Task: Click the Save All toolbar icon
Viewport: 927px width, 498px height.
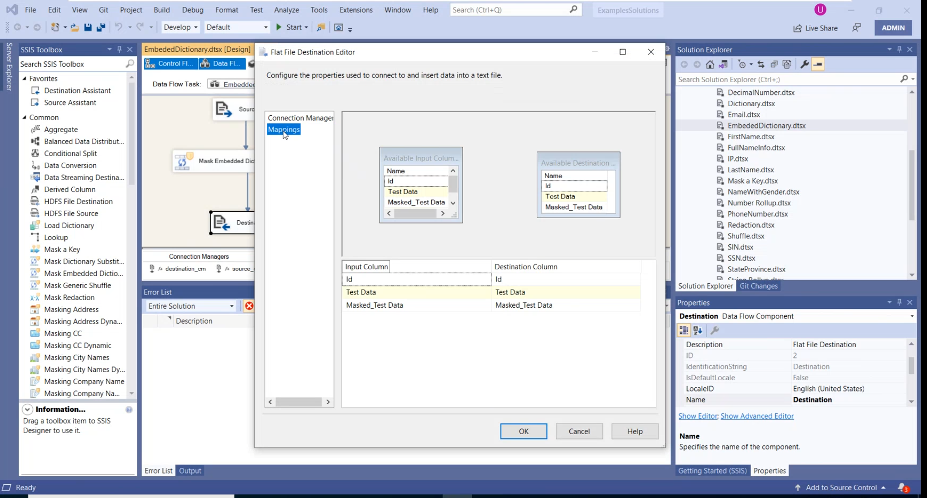Action: tap(101, 27)
